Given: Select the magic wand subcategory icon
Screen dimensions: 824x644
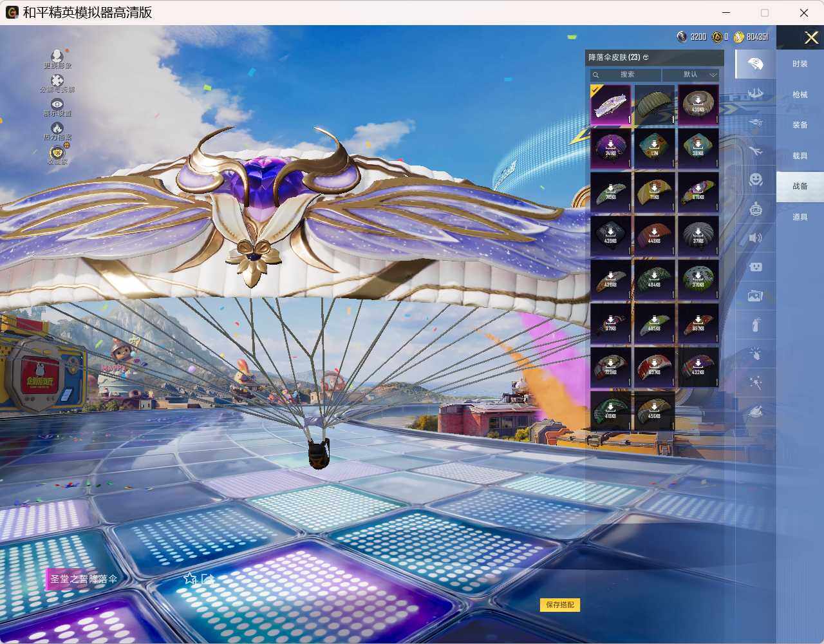Looking at the screenshot, I should coord(756,383).
